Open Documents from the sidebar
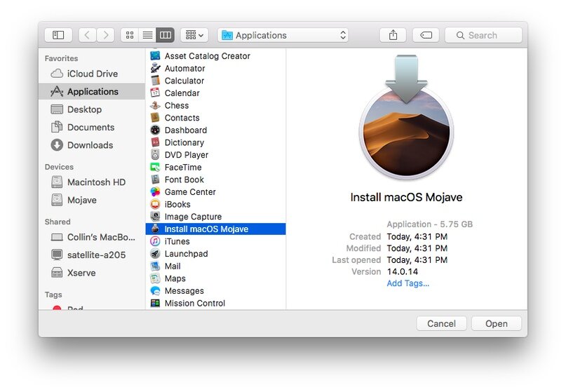This screenshot has width=566, height=392. [x=92, y=127]
